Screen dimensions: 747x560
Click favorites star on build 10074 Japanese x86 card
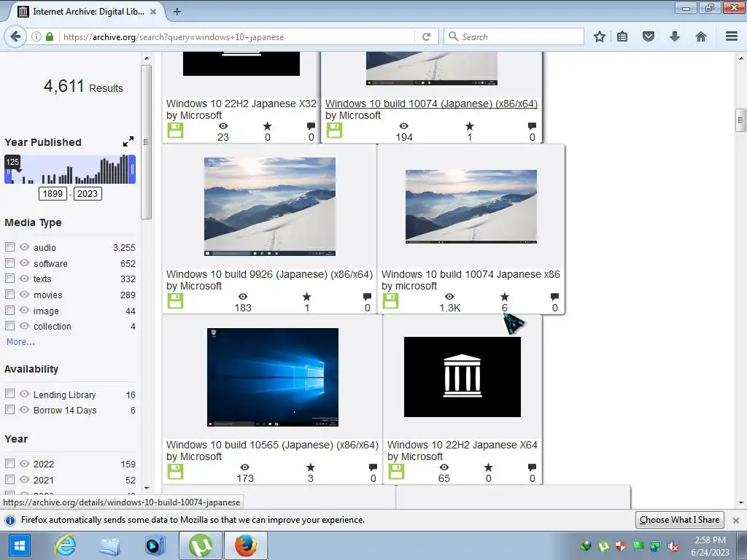coord(505,297)
